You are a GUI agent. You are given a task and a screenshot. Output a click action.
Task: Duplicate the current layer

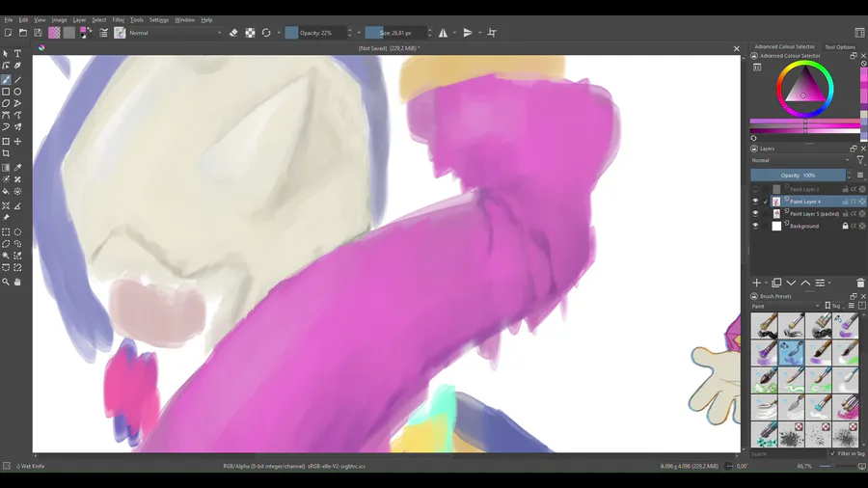tap(776, 283)
